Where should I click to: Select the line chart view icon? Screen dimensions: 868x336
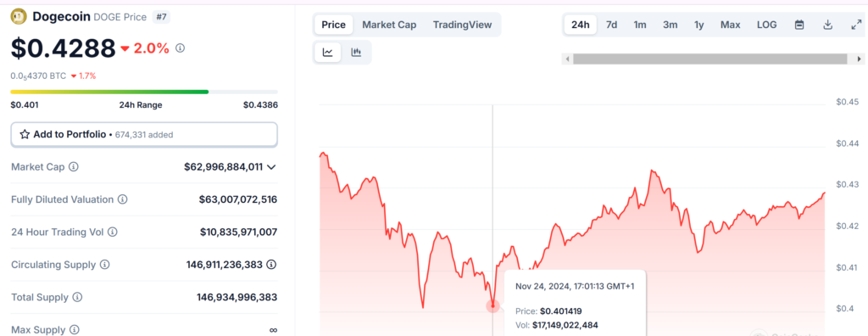[x=328, y=53]
